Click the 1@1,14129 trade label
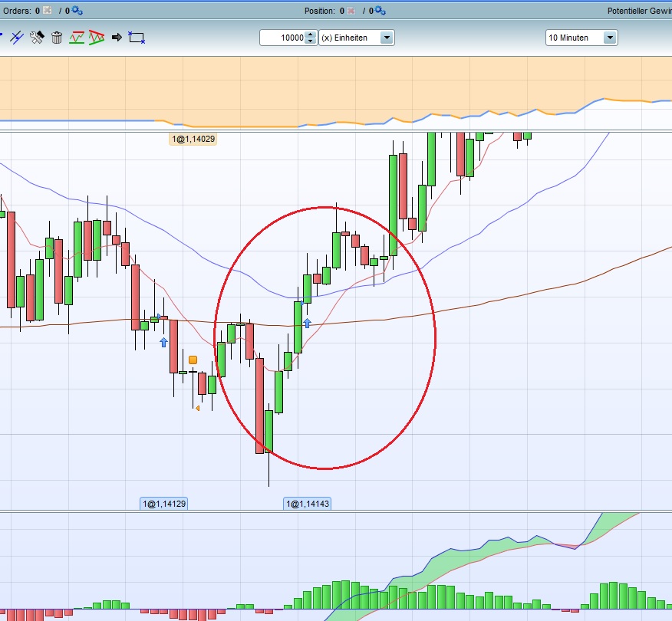 click(x=164, y=504)
